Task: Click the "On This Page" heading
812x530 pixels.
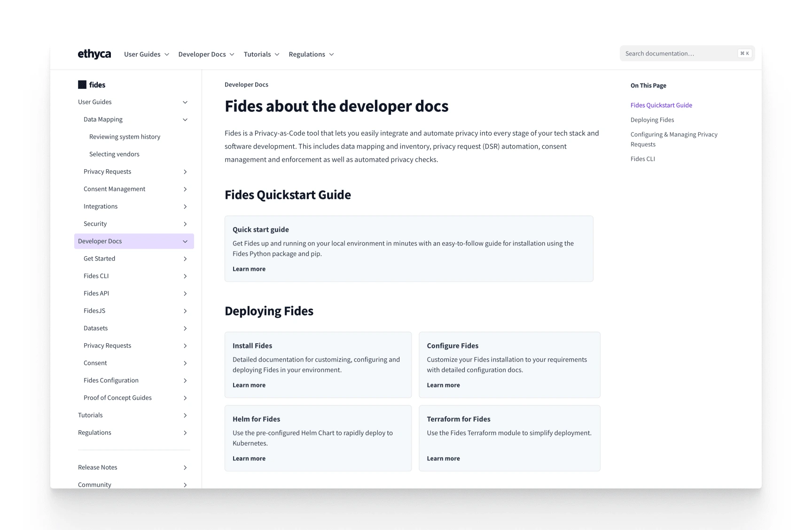Action: coord(648,86)
